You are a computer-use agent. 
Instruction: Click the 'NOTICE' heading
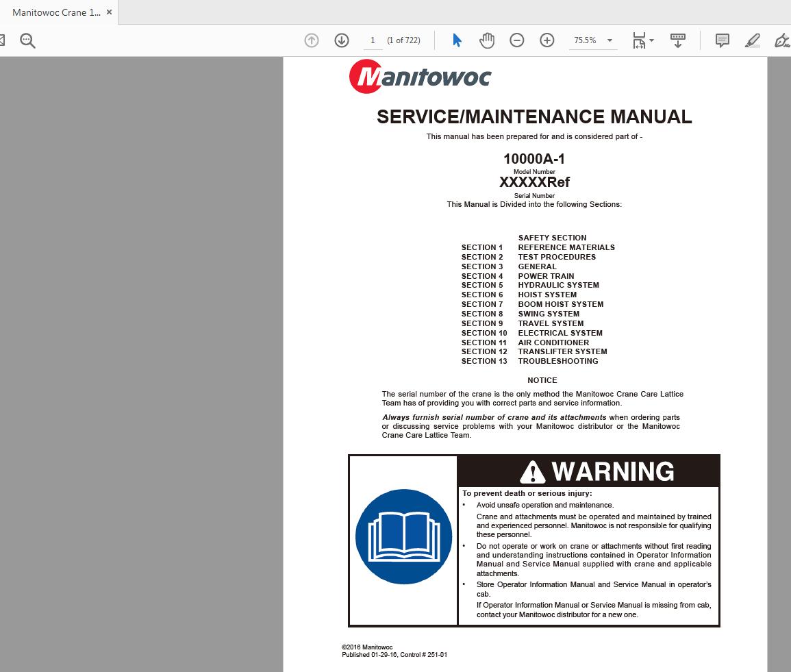tap(542, 380)
